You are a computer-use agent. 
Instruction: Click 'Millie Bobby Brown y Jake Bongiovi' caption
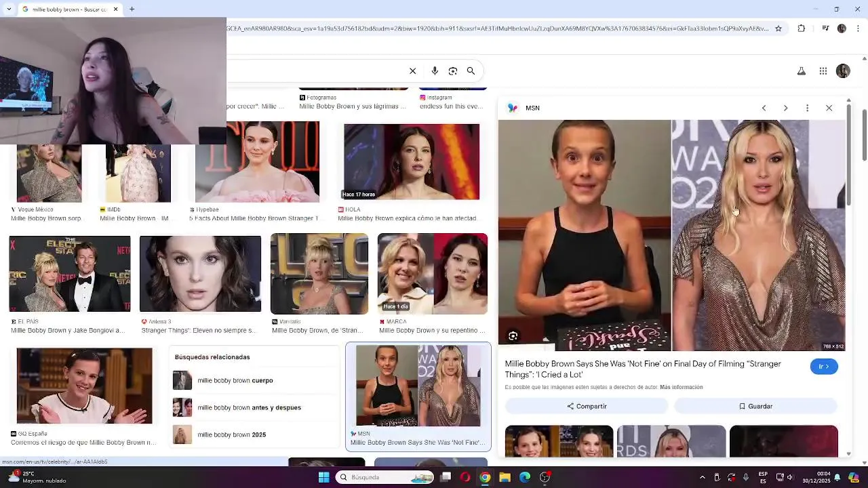pyautogui.click(x=67, y=331)
